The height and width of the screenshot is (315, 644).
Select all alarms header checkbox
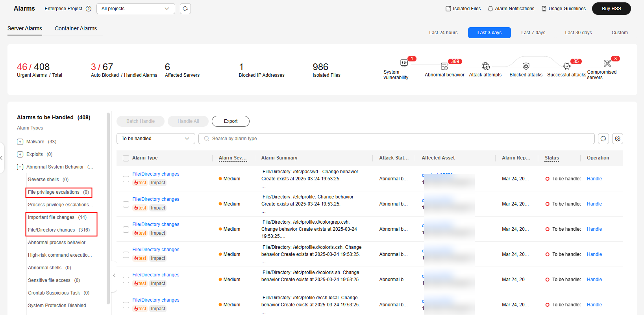pos(126,158)
